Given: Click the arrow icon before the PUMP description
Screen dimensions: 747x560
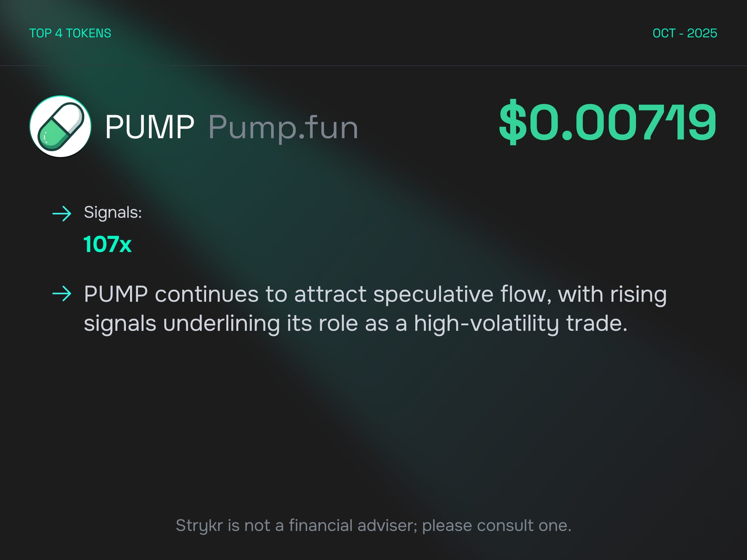Looking at the screenshot, I should 62,294.
